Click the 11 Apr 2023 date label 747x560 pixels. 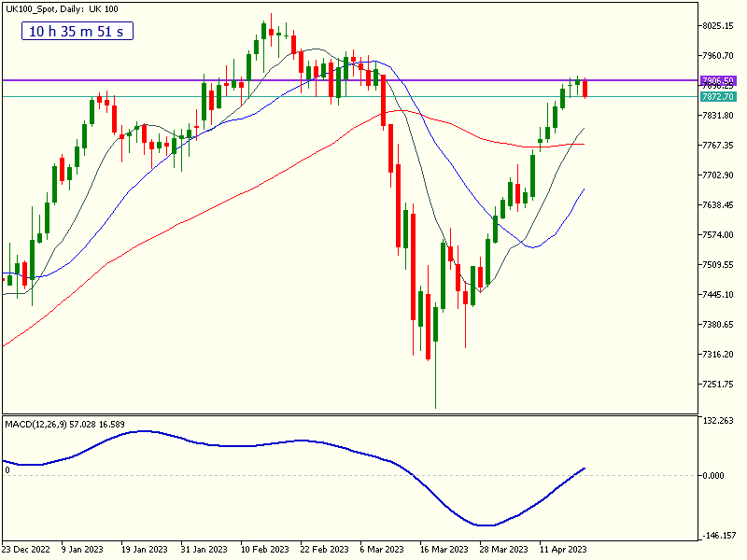[x=566, y=550]
